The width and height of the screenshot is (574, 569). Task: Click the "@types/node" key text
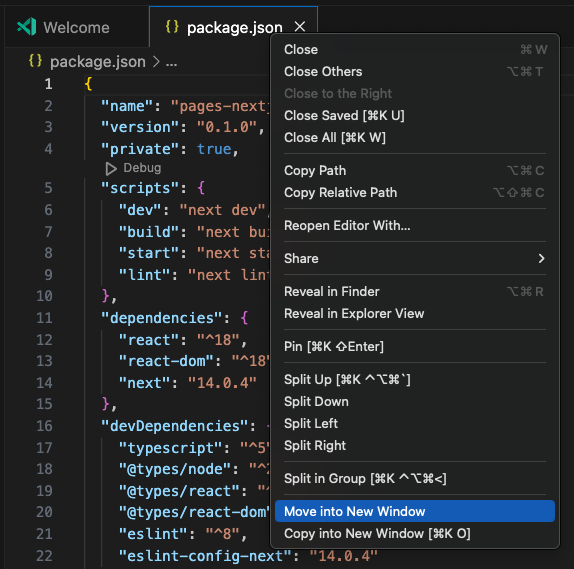175,469
